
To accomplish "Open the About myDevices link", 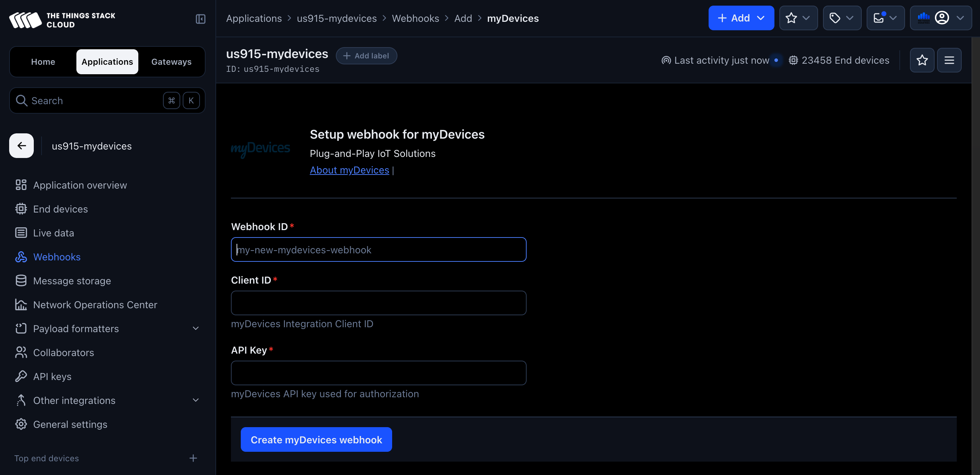I will (x=349, y=170).
